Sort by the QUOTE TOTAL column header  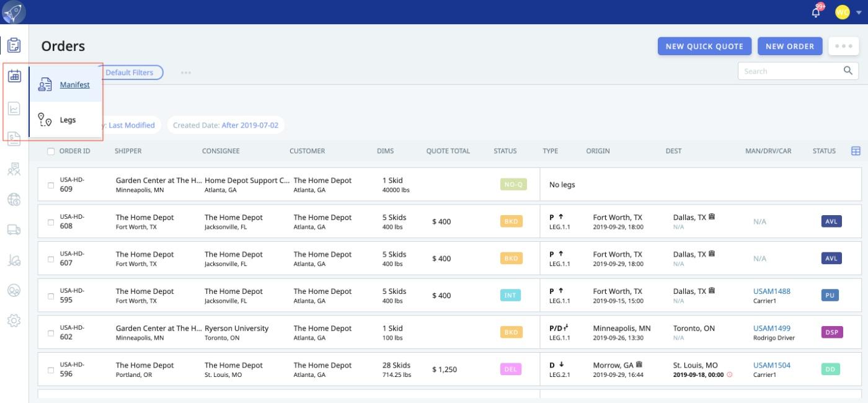coord(448,151)
